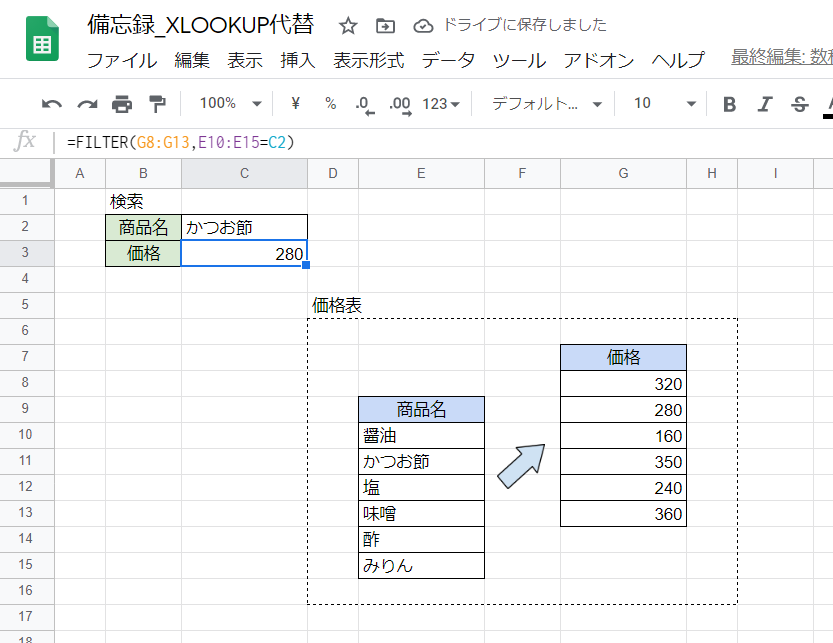
Task: Select the green 商品名 label cell
Action: 143,227
